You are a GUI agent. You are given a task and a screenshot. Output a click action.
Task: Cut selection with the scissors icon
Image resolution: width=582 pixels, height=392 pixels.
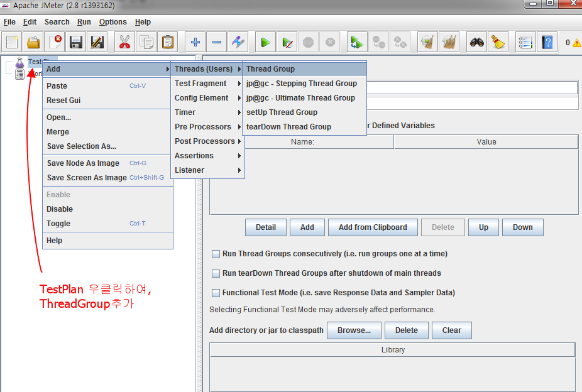pos(124,42)
